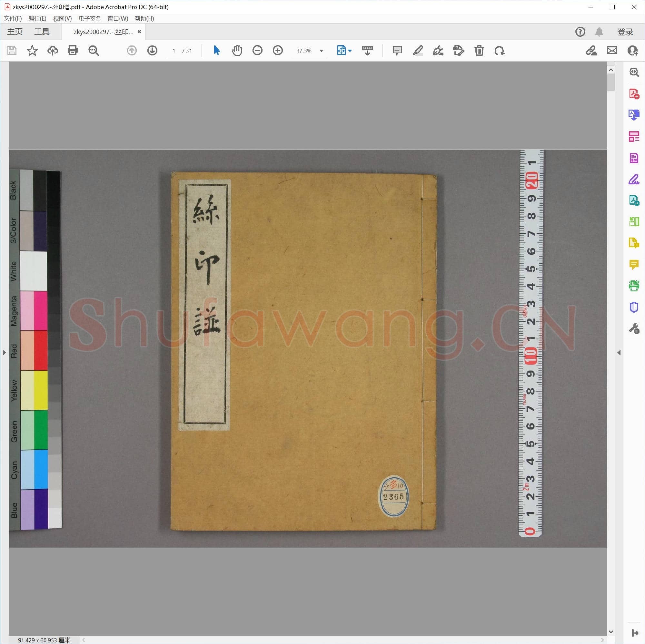This screenshot has width=645, height=644.
Task: Open the zoom percentage dropdown
Action: click(x=321, y=50)
